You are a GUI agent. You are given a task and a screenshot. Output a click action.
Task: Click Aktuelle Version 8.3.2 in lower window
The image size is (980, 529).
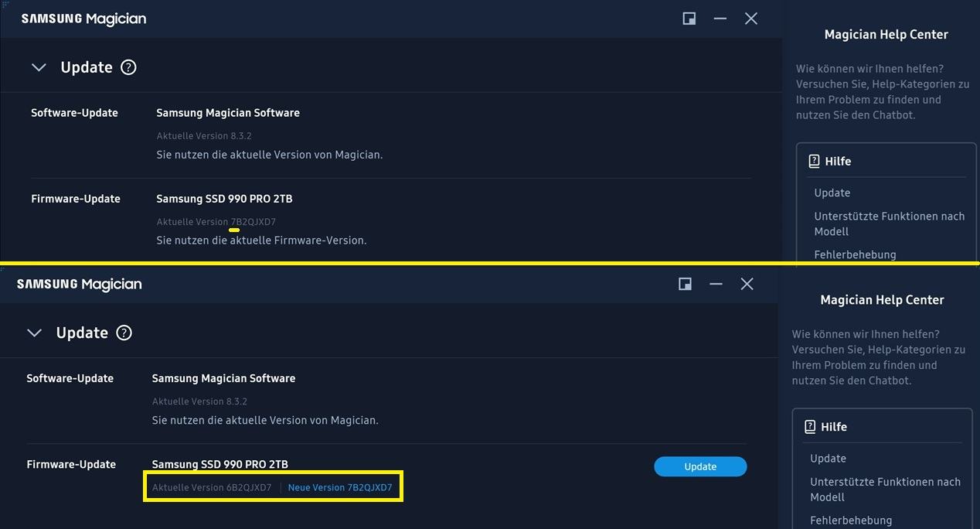tap(199, 401)
